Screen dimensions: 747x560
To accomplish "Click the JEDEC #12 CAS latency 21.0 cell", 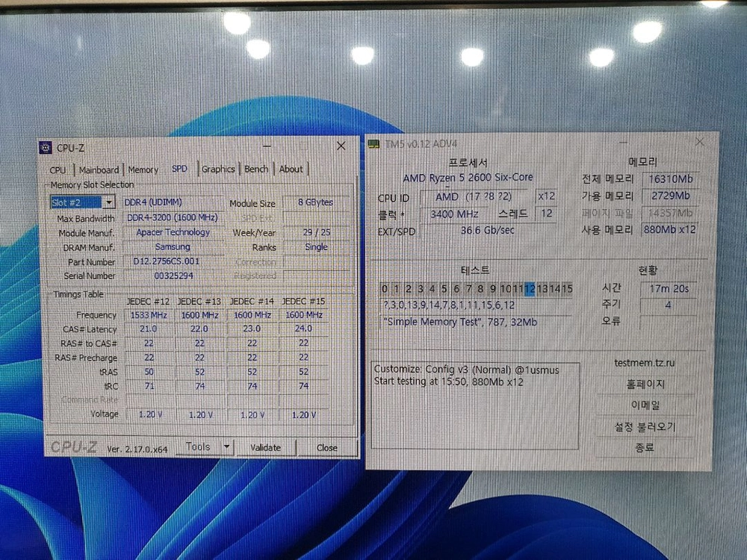I will tap(149, 329).
